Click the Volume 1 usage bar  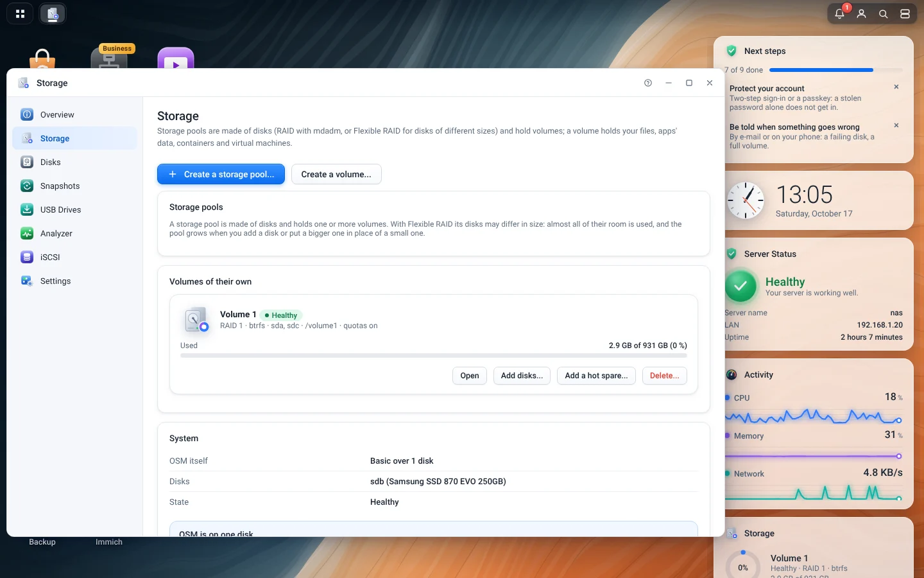[434, 355]
